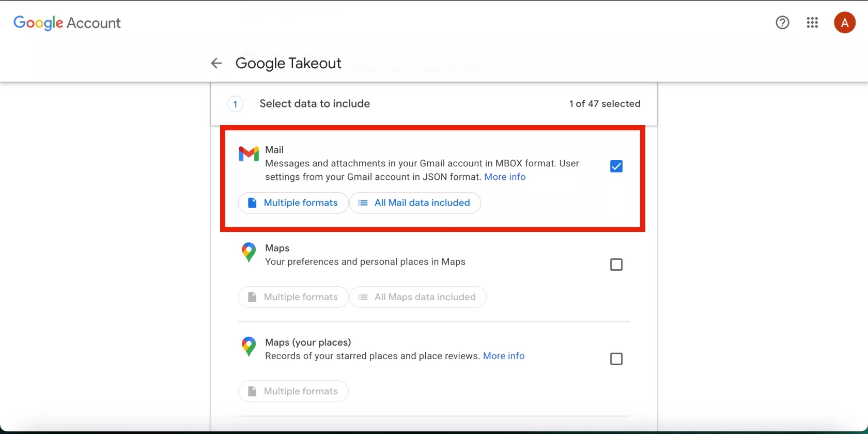Click the Select data to include heading
This screenshot has height=434, width=868.
click(x=315, y=104)
